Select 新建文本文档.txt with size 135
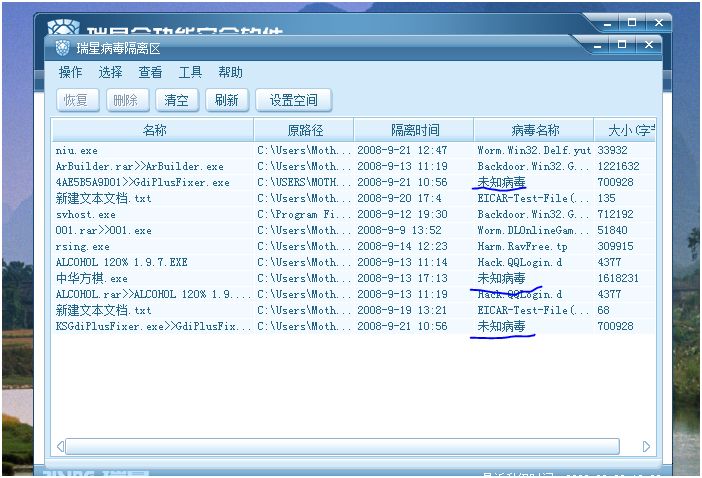Viewport: 702px width, 478px height. (x=354, y=198)
